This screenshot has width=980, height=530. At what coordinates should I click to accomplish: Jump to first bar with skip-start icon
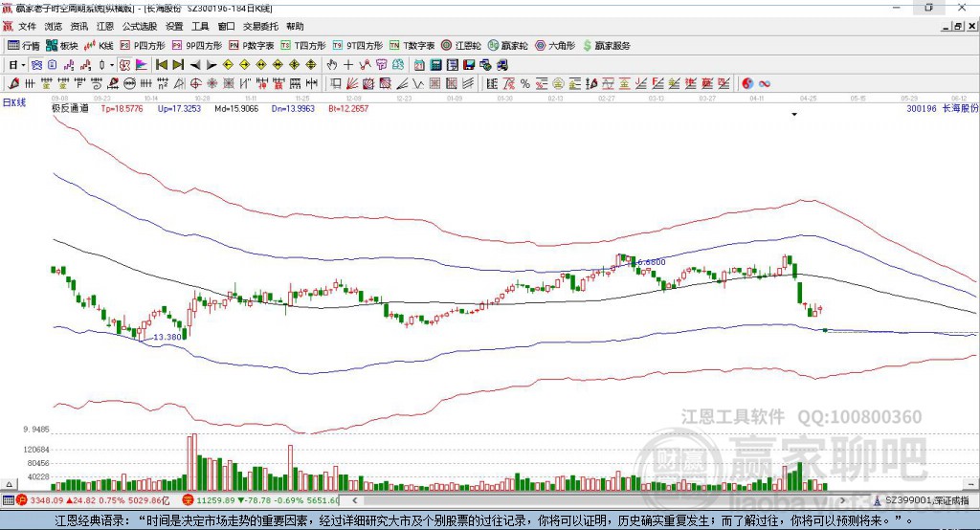(x=161, y=65)
